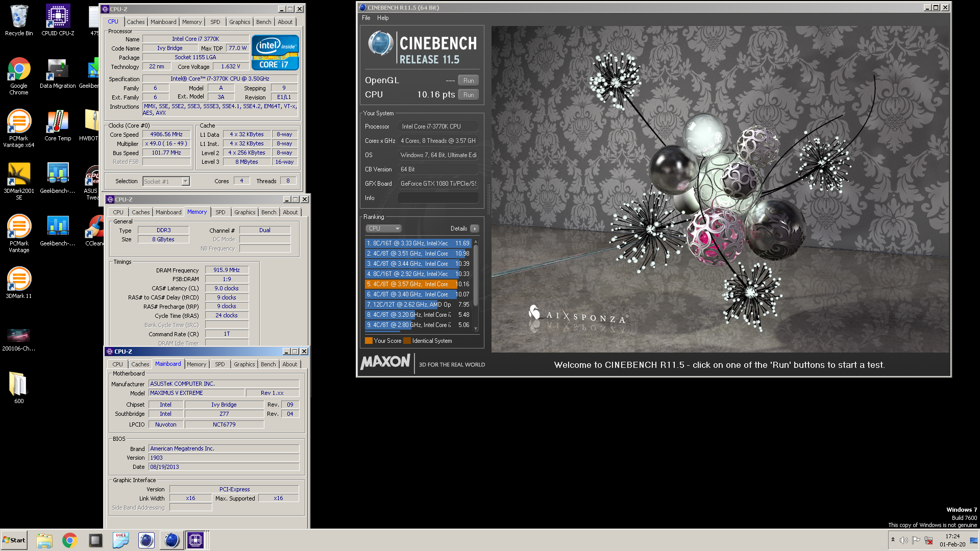
Task: Click the motherboard model MAXIMUS V EXTREME field
Action: pos(196,393)
